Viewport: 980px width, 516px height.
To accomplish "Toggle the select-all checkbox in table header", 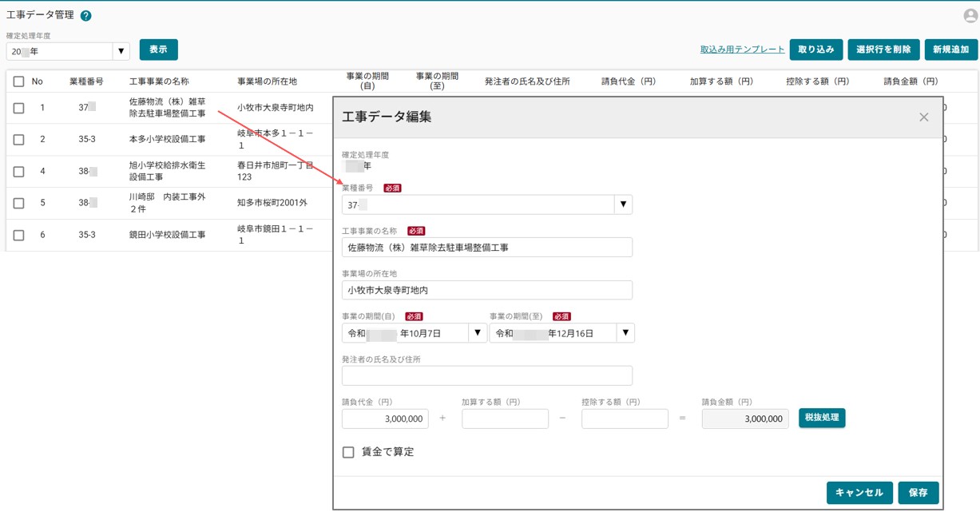I will tap(19, 81).
